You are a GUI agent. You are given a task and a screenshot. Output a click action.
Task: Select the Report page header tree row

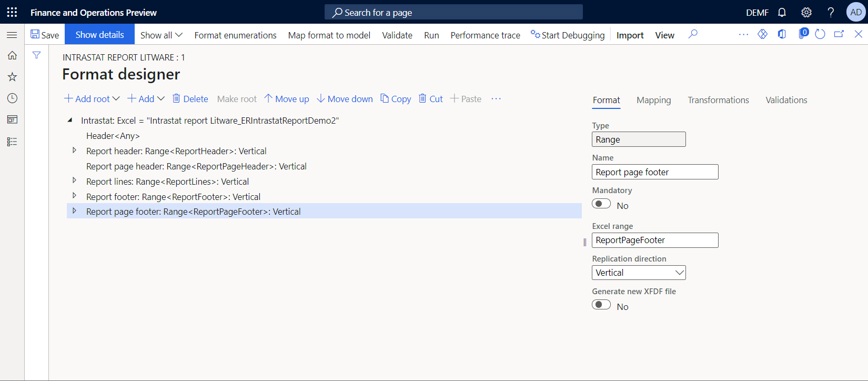coord(324,166)
